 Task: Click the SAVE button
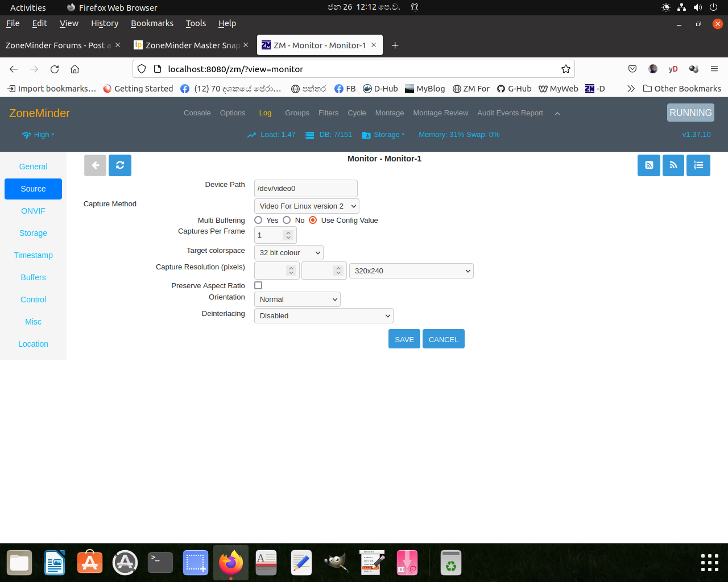(x=404, y=339)
